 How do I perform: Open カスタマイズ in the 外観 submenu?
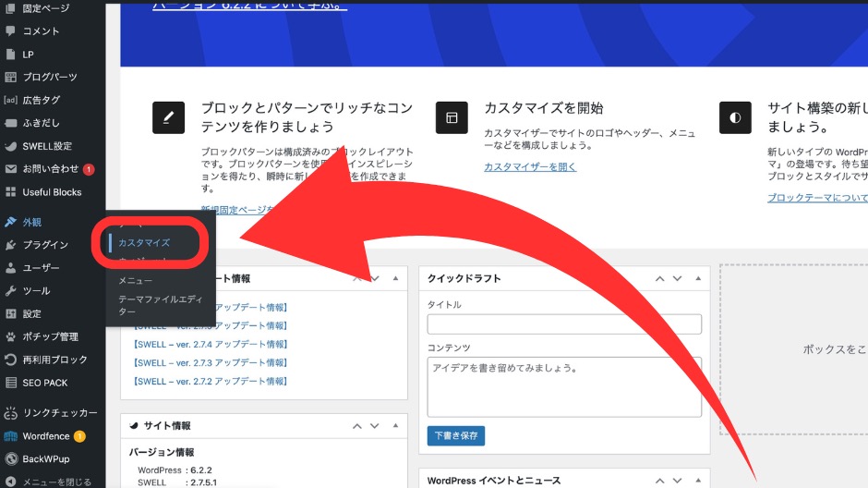click(144, 243)
